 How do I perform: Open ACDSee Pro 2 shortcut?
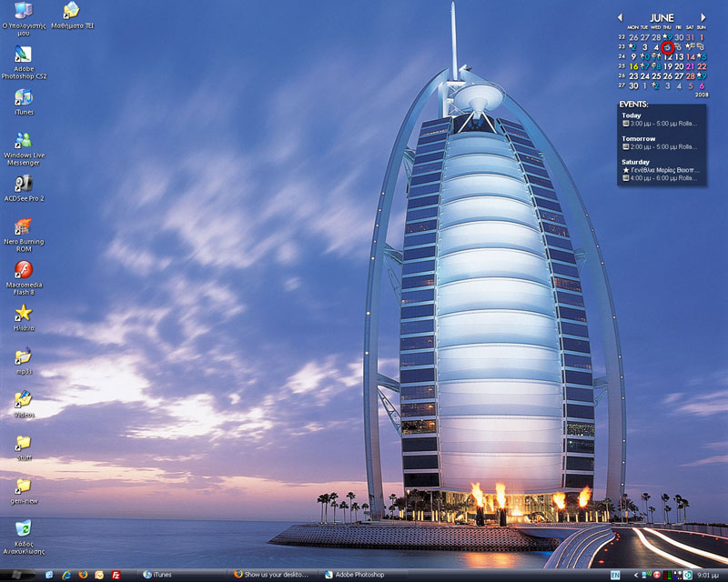click(24, 185)
